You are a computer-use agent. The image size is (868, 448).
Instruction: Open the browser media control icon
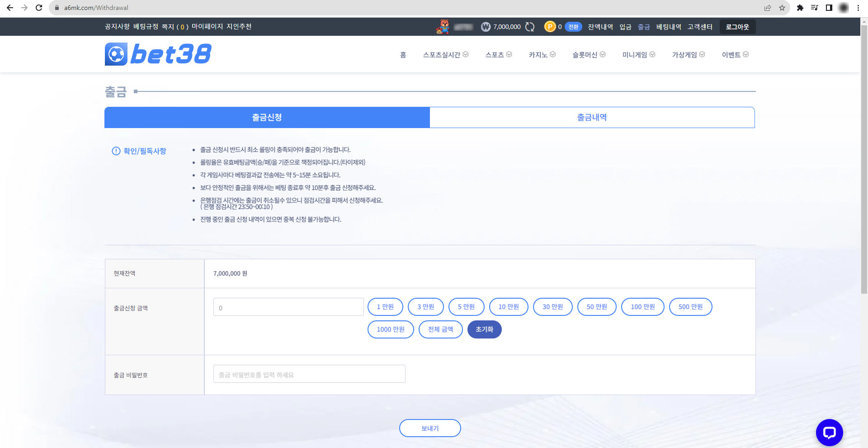815,8
